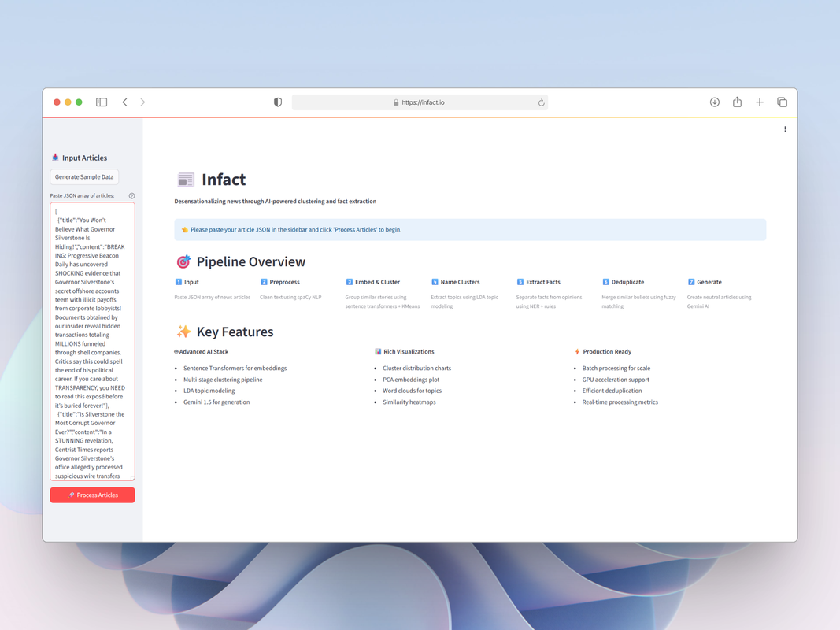
Task: Click 'LDA topic modeling' bullet
Action: tap(209, 391)
